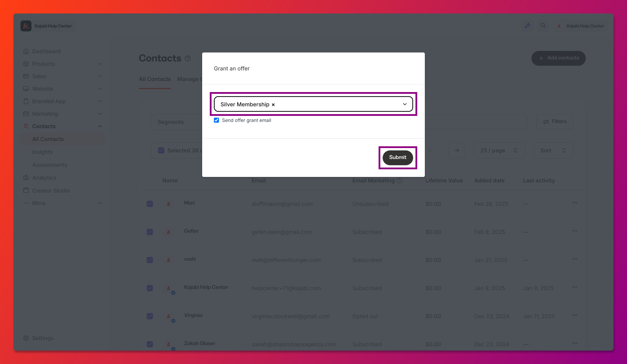Click email matt@differenthunger.com
627x364 pixels.
coord(286,260)
